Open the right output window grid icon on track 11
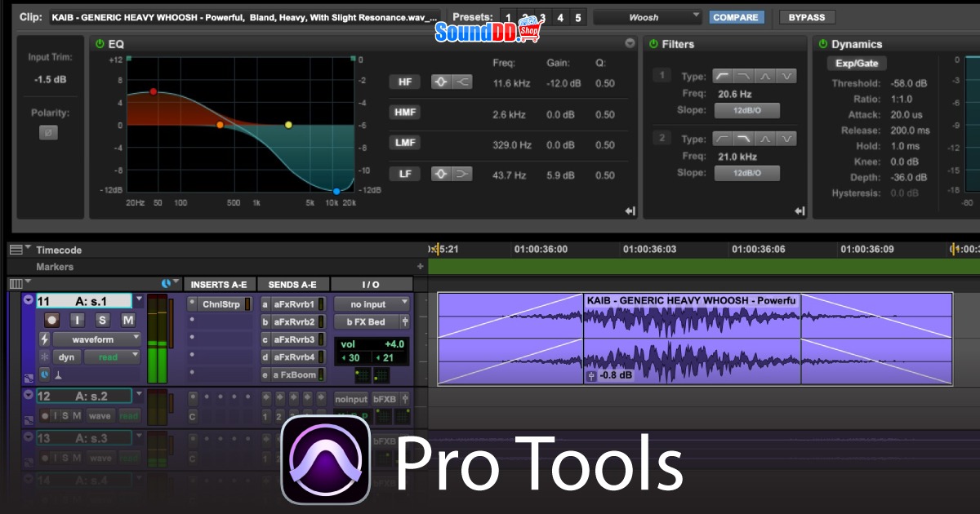The image size is (980, 514). point(381,375)
